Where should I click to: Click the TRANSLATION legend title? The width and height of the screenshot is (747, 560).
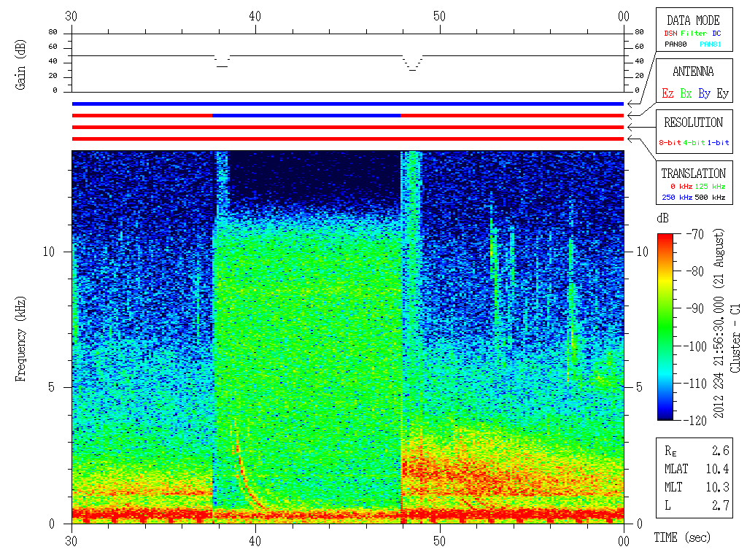[x=693, y=174]
